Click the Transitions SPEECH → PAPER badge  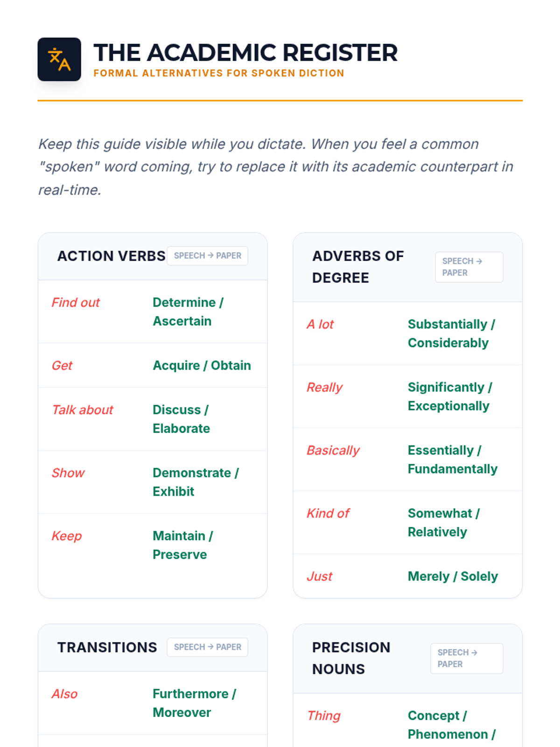(208, 647)
